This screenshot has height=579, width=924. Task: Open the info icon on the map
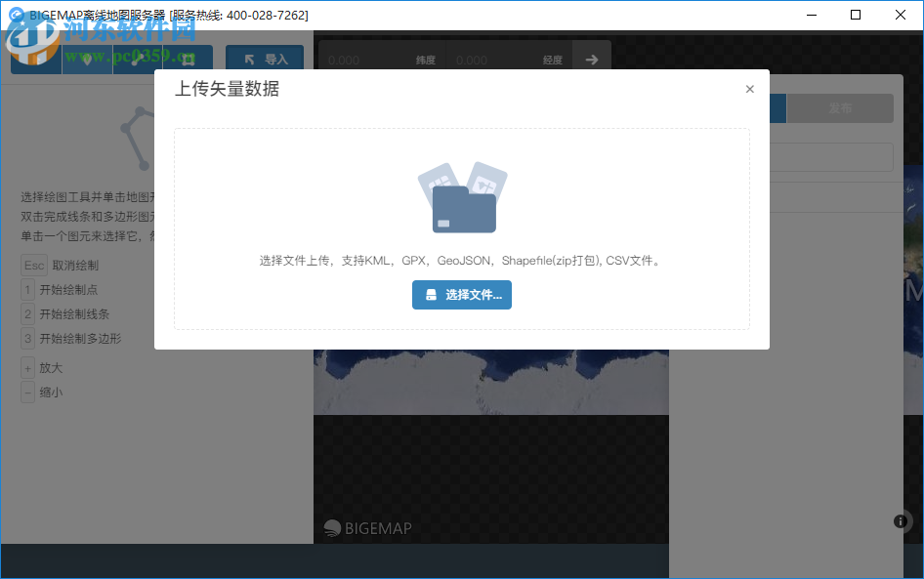point(901,521)
